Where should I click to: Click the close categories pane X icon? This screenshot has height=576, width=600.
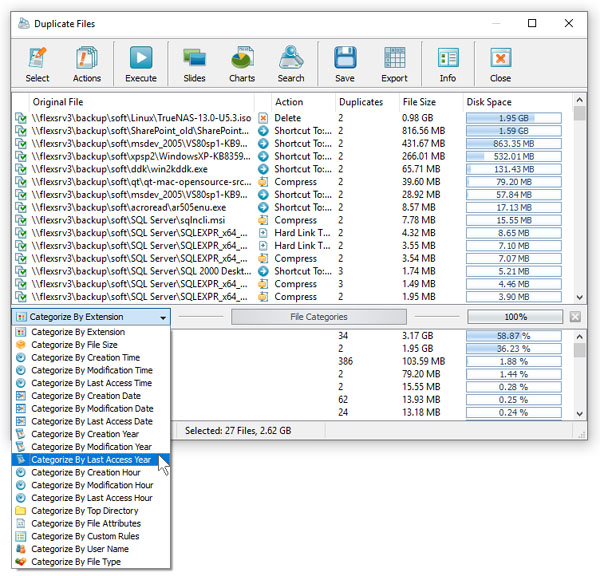pos(575,317)
